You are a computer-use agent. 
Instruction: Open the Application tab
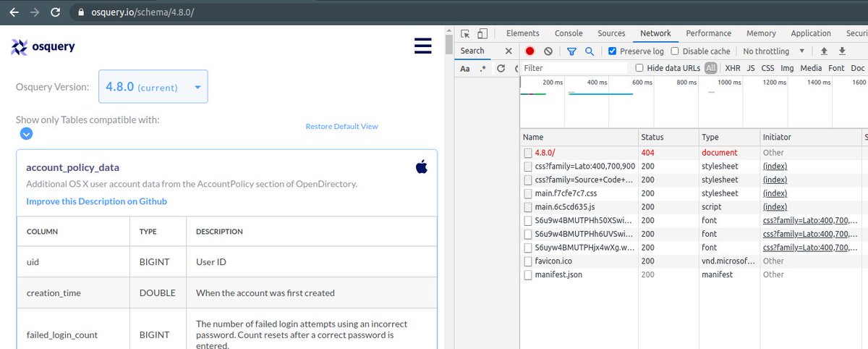(x=811, y=33)
